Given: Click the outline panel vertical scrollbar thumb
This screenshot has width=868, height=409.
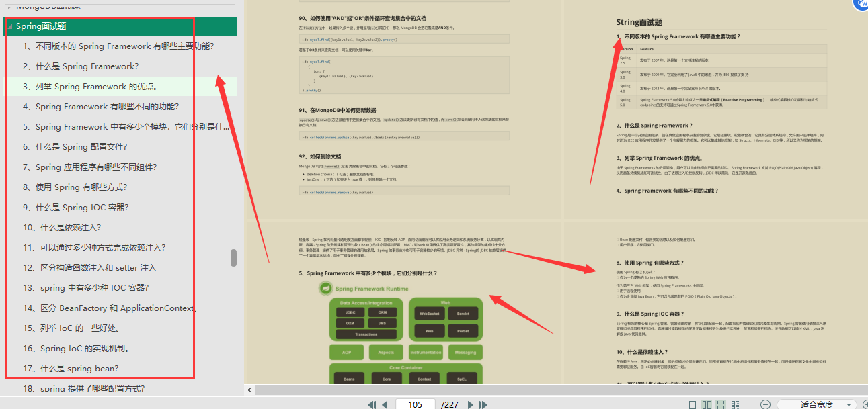Looking at the screenshot, I should (233, 258).
